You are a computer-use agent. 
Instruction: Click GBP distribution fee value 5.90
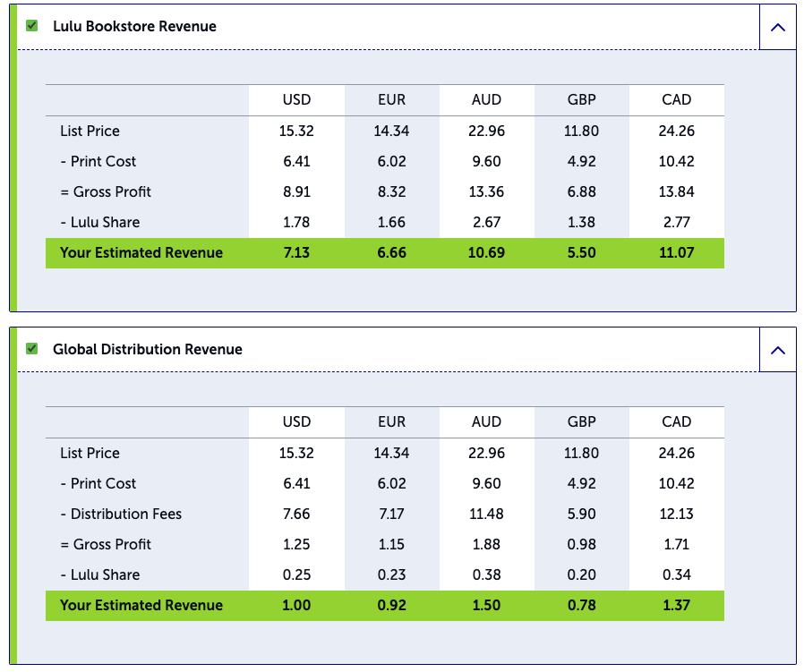click(581, 514)
